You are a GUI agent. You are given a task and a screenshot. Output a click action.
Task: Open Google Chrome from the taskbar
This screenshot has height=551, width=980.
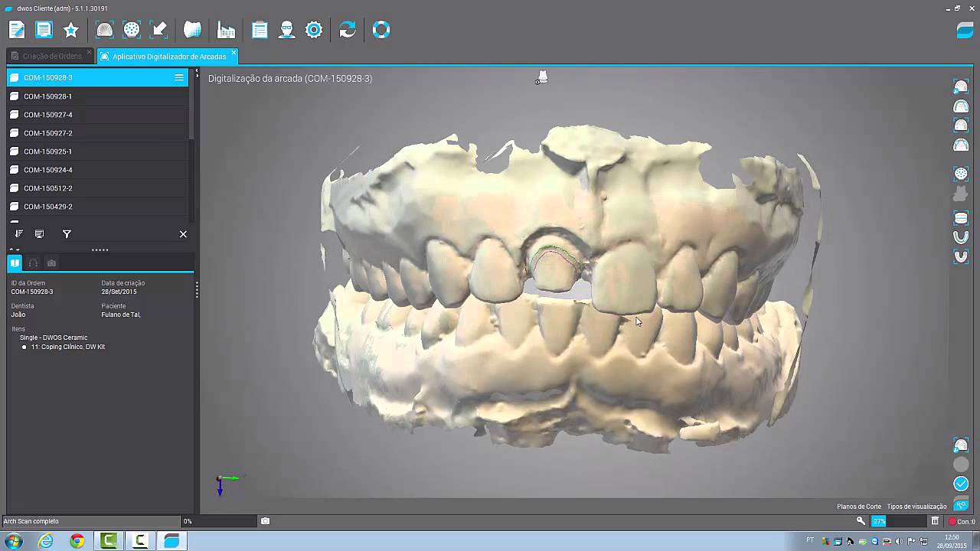pos(77,541)
